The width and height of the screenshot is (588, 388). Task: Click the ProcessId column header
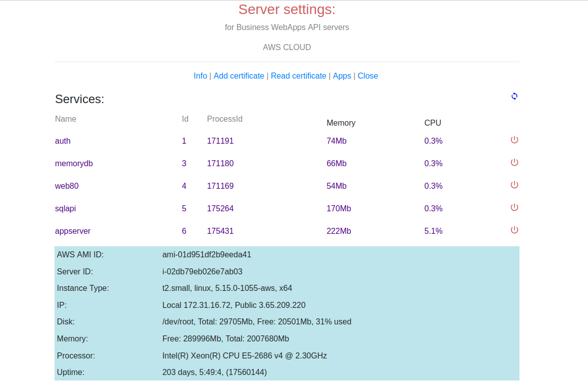pyautogui.click(x=224, y=119)
